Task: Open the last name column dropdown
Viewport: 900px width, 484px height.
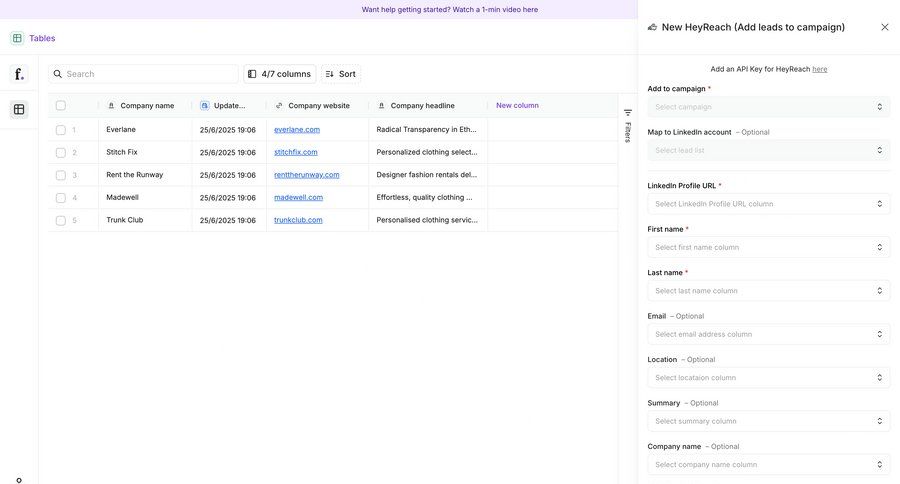Action: point(769,291)
